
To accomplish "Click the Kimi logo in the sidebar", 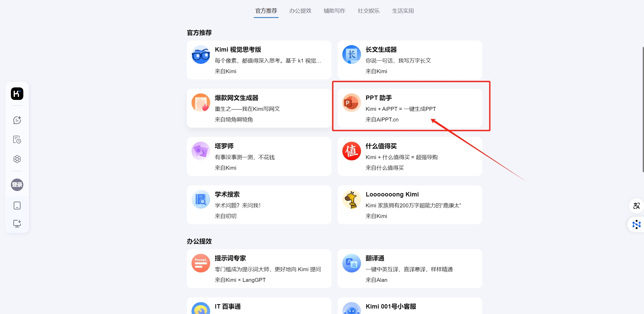I will pyautogui.click(x=17, y=94).
